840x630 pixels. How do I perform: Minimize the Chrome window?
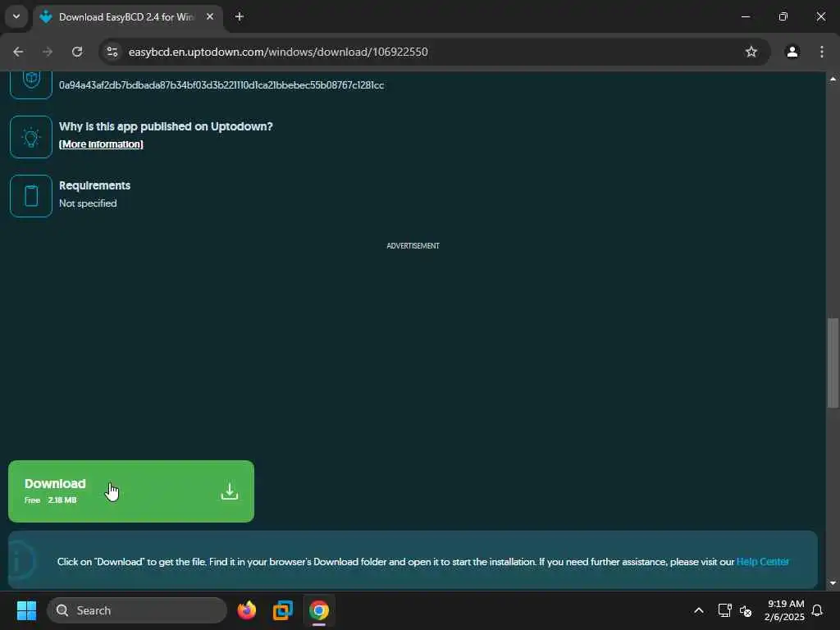[745, 16]
